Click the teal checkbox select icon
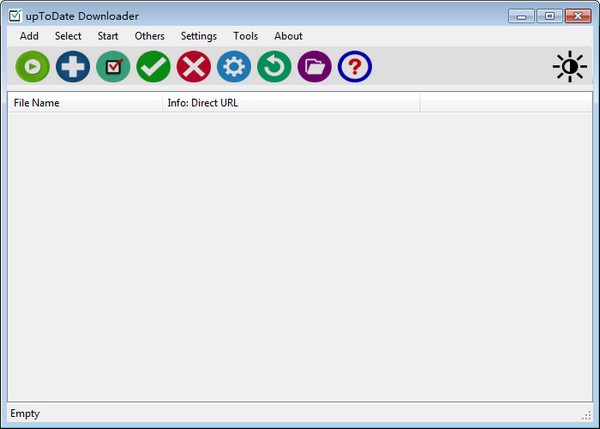 [x=113, y=67]
